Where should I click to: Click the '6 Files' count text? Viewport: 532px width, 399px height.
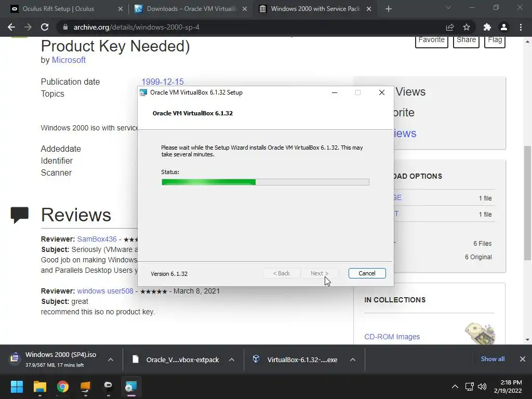[x=483, y=244]
